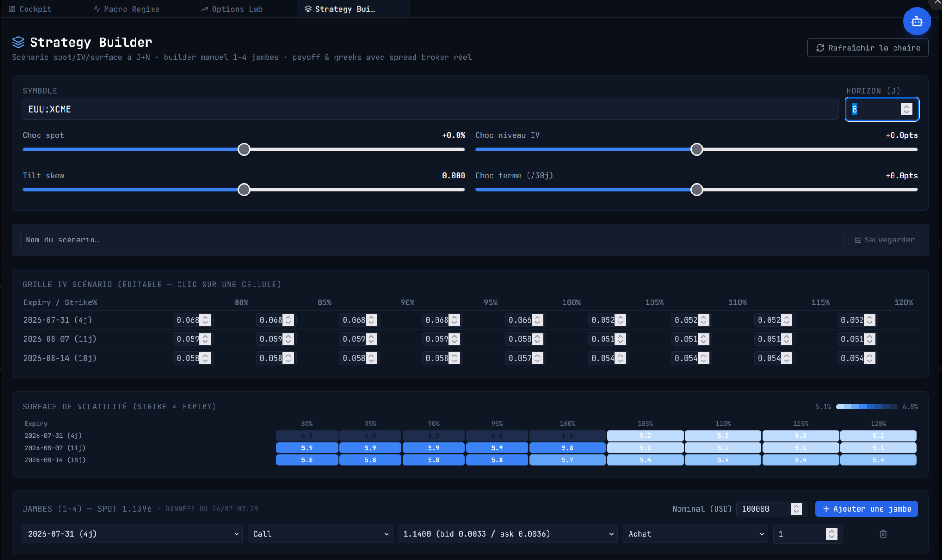Open the Achat direction dropdown
This screenshot has width=942, height=560.
(695, 534)
